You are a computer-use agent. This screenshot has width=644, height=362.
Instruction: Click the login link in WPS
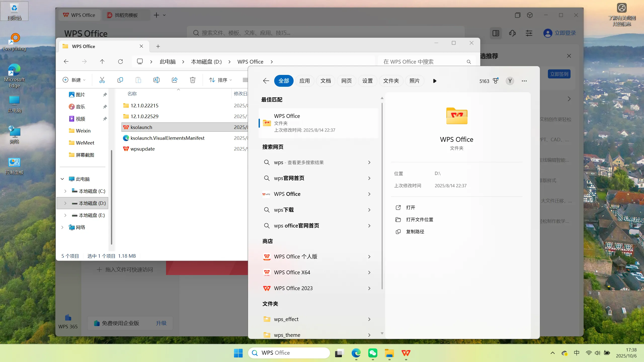tap(565, 33)
